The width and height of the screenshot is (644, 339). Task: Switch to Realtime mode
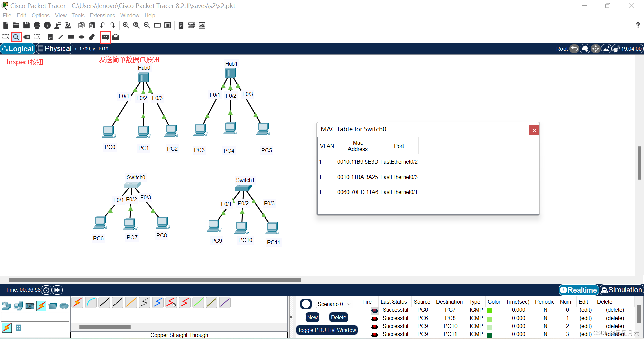pos(579,290)
